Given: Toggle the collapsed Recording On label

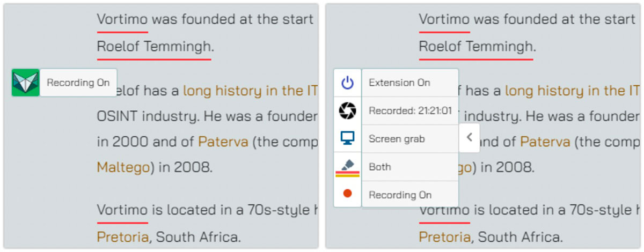Looking at the screenshot, I should [x=78, y=83].
